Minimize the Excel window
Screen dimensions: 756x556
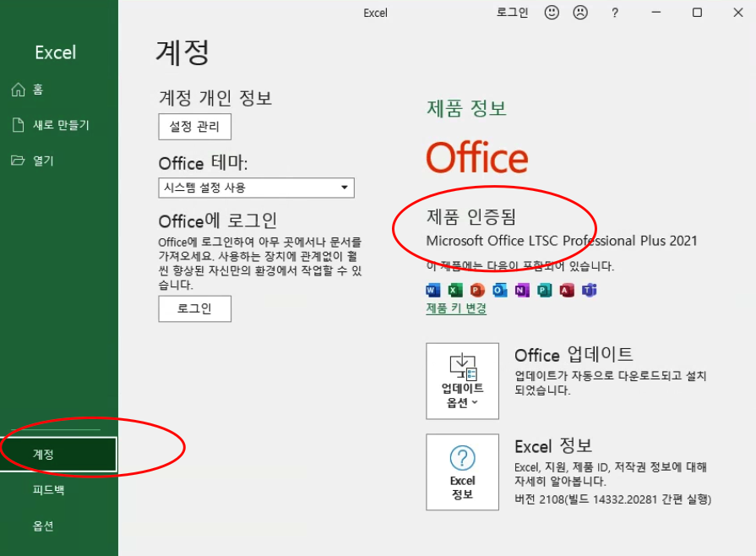click(x=655, y=13)
